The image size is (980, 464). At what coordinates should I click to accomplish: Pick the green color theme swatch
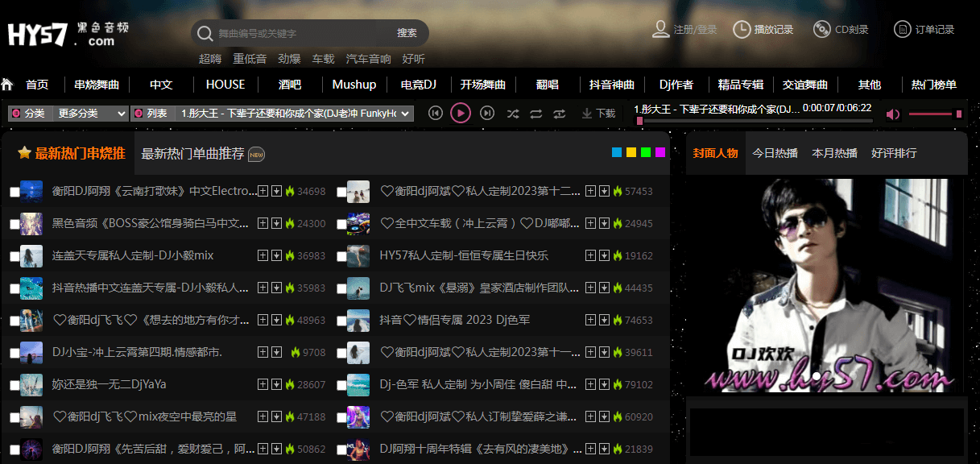click(646, 153)
